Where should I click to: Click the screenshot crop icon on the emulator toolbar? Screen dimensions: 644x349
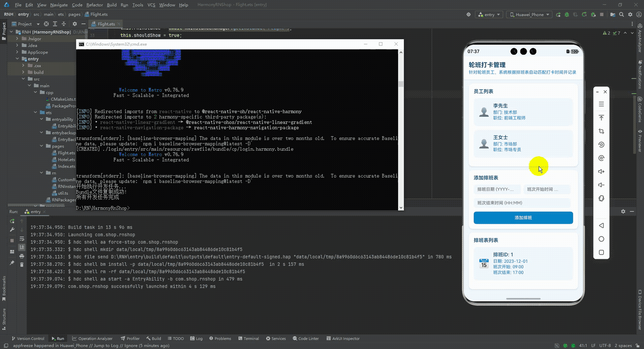click(601, 131)
